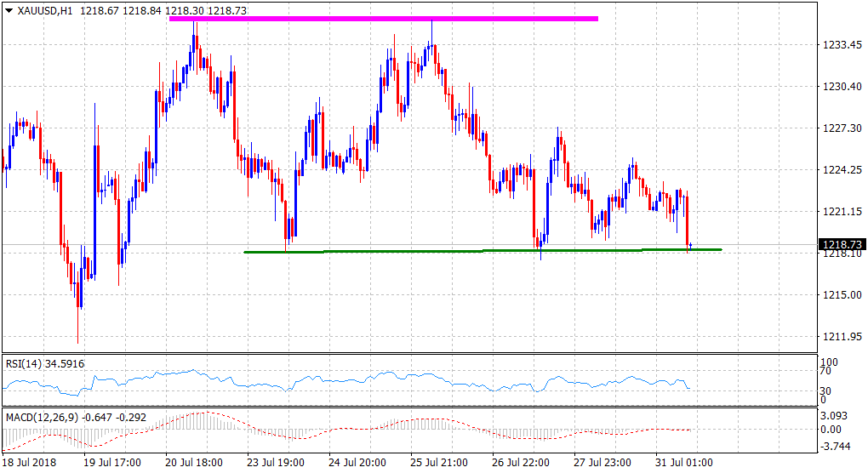Click the current price tag 1218.73
This screenshot has width=868, height=473.
(x=842, y=244)
